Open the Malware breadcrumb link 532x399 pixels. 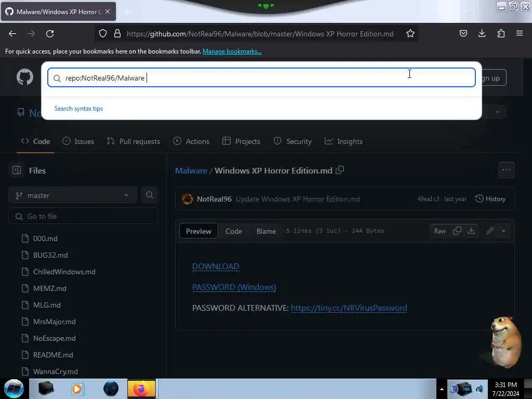(191, 170)
